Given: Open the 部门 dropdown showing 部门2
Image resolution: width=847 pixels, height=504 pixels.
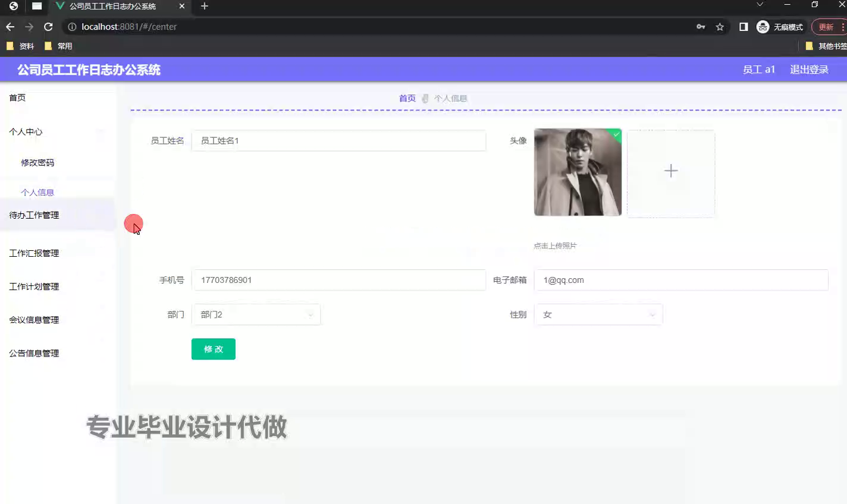Looking at the screenshot, I should 256,314.
